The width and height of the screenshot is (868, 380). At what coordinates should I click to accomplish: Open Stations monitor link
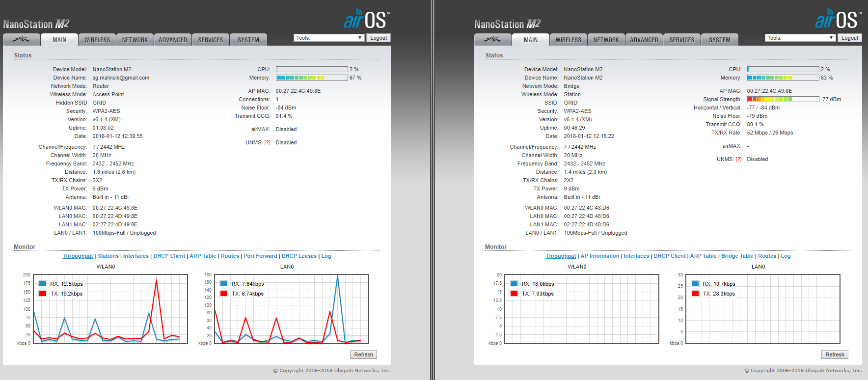click(108, 256)
